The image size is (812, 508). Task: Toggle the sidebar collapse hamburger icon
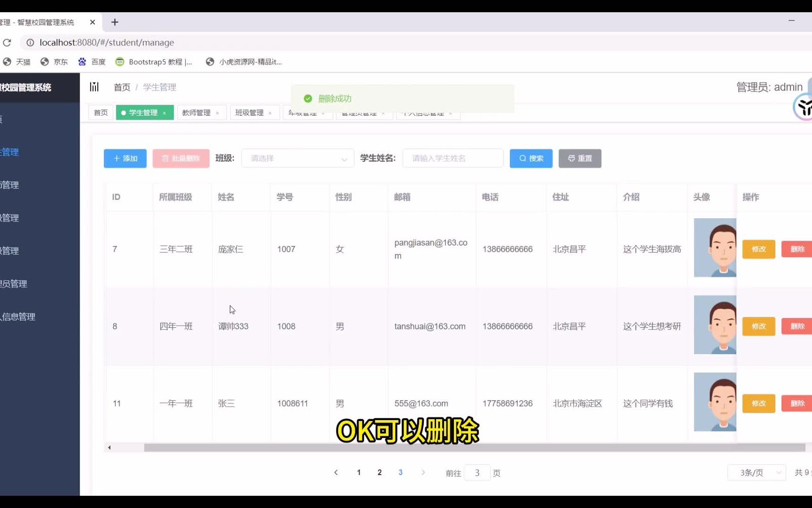click(x=94, y=87)
